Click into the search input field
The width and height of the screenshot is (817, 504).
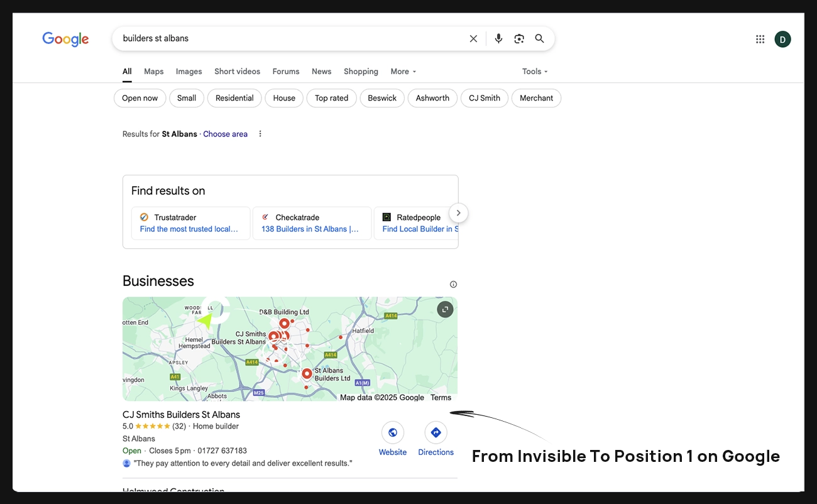(289, 38)
